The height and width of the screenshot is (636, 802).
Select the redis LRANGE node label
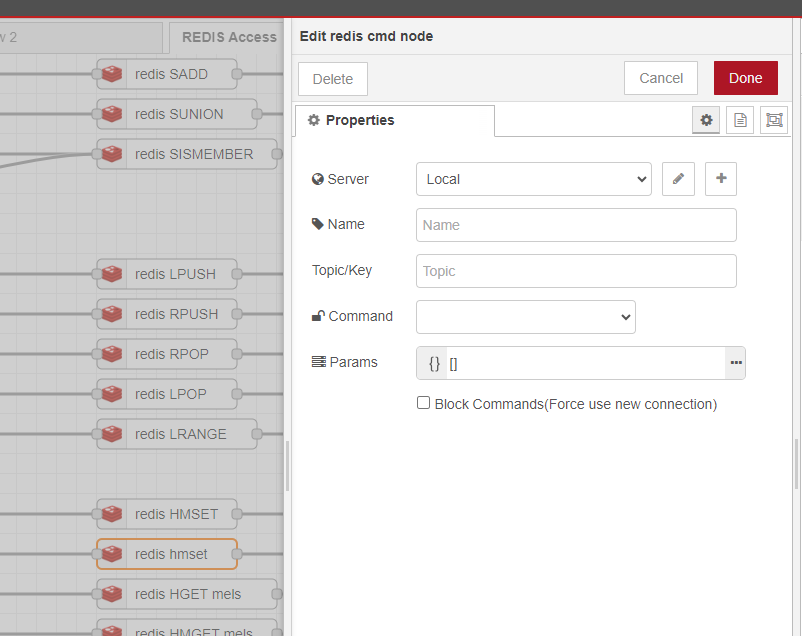[x=181, y=434]
